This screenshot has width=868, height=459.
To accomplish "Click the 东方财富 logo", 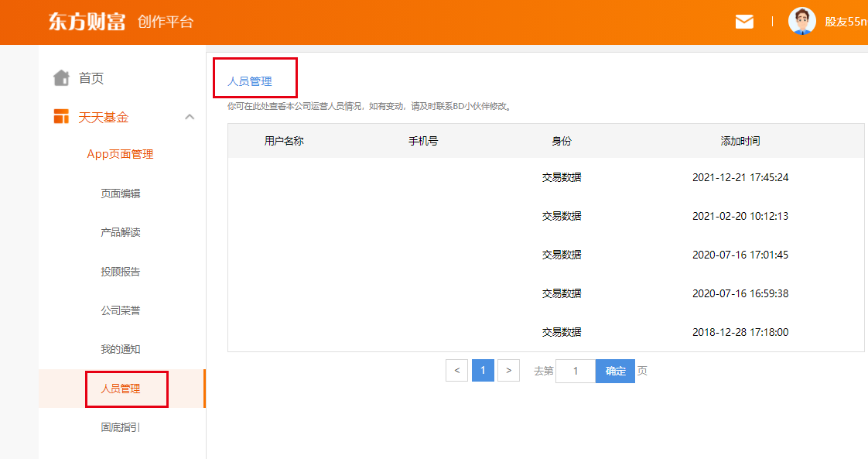I will point(87,22).
